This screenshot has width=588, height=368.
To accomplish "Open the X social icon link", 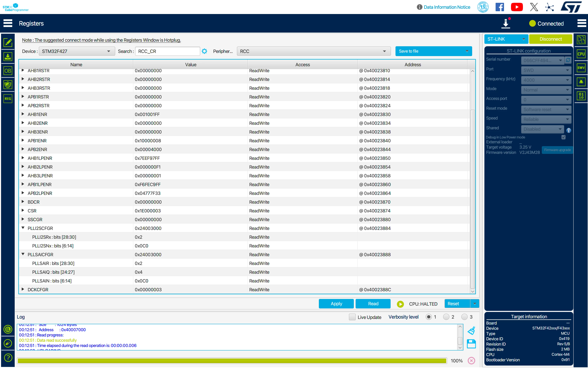I will 534,7.
